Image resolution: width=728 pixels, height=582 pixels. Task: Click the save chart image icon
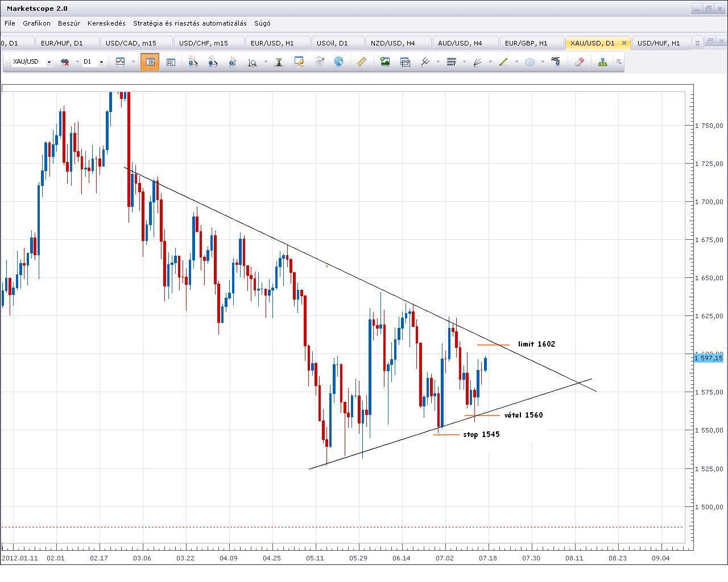pyautogui.click(x=385, y=61)
